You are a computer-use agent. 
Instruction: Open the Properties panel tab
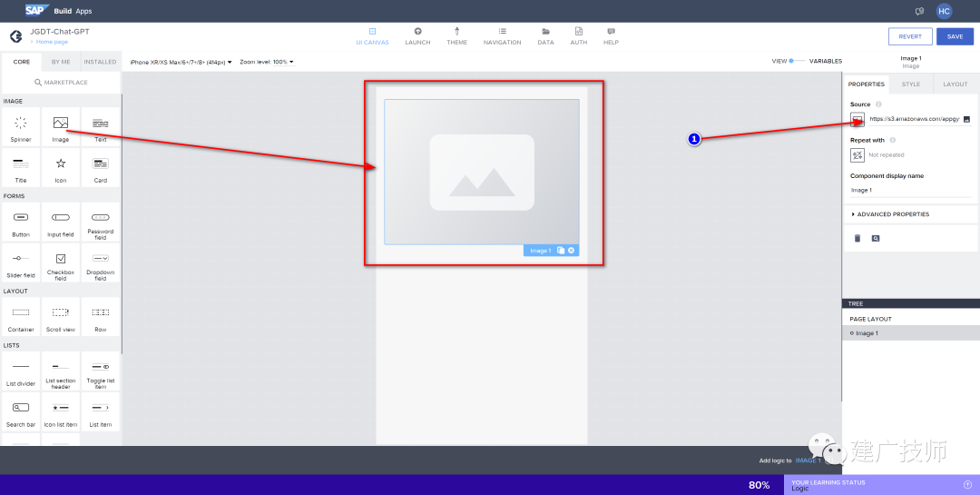[x=867, y=84]
